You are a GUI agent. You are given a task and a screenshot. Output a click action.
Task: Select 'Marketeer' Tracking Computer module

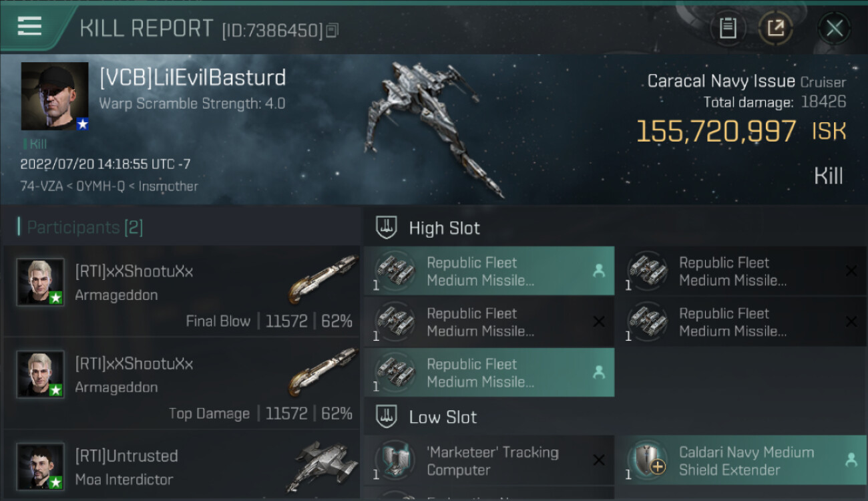click(489, 461)
